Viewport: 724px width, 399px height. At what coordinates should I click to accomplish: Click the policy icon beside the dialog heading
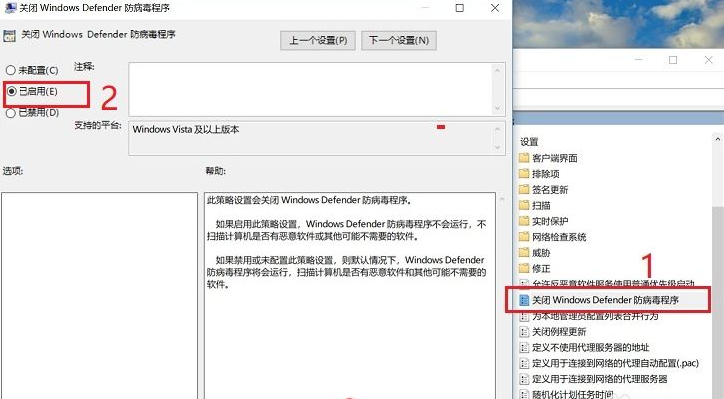point(9,35)
